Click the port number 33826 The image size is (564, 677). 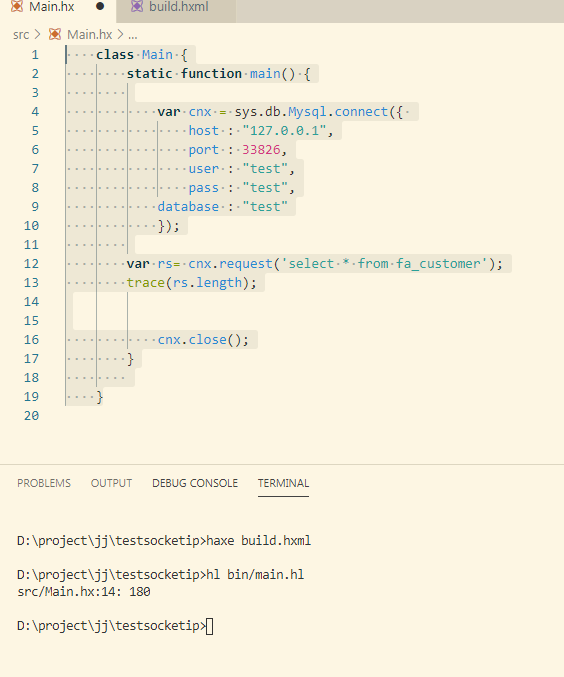(x=261, y=150)
